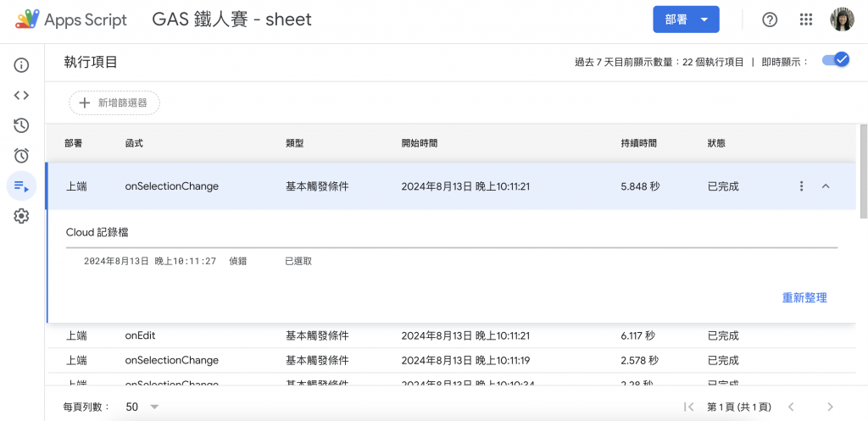Open the user account avatar
Image resolution: width=868 pixels, height=421 pixels.
coord(842,19)
